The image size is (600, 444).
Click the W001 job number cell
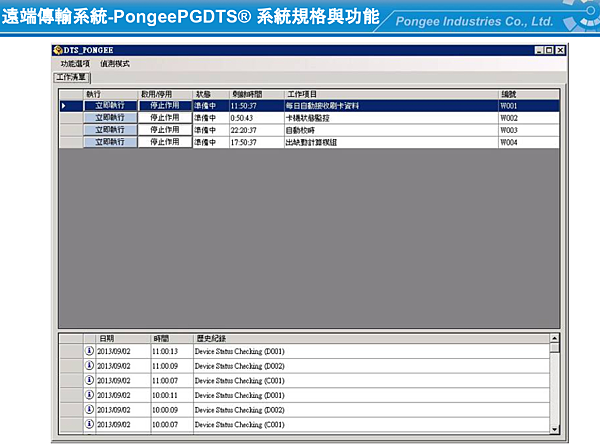point(529,106)
